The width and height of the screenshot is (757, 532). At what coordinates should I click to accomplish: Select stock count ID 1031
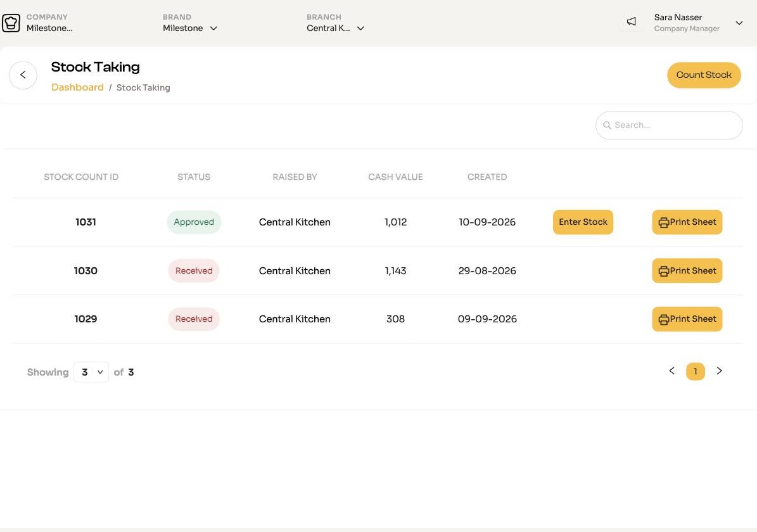pos(86,222)
